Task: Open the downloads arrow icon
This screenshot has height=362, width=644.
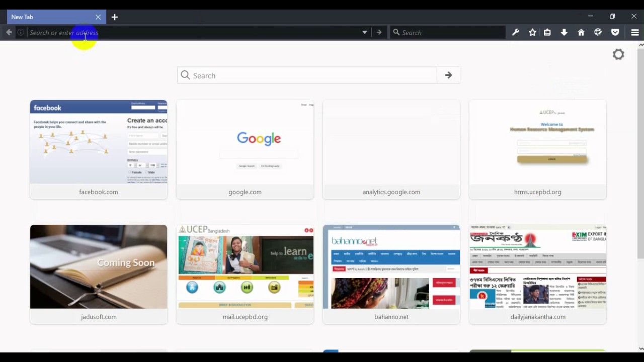Action: click(x=564, y=32)
